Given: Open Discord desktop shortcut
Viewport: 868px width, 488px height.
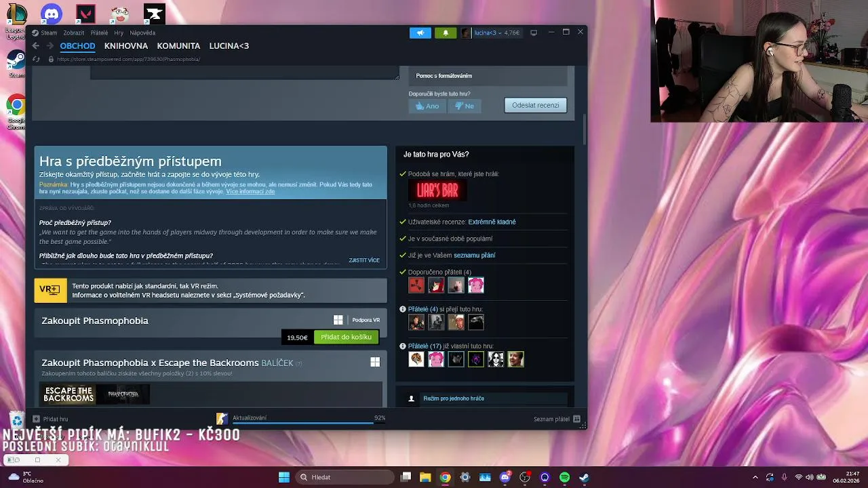Looking at the screenshot, I should [52, 14].
